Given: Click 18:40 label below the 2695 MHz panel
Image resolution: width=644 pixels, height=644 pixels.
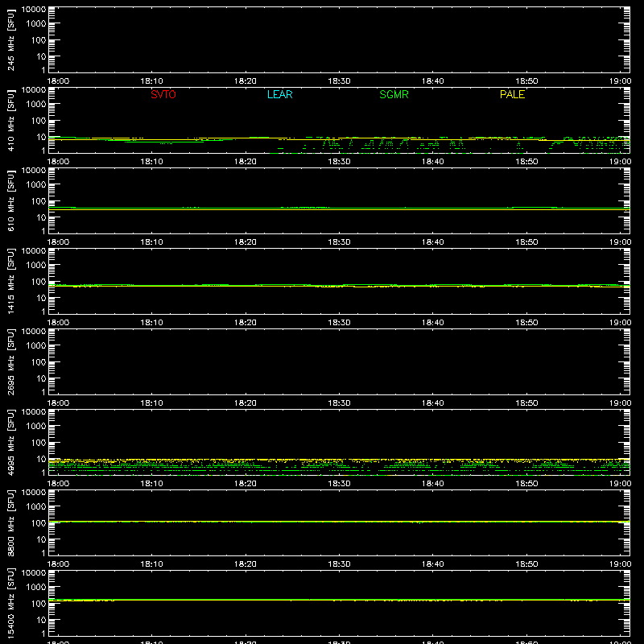Looking at the screenshot, I should [x=433, y=403].
